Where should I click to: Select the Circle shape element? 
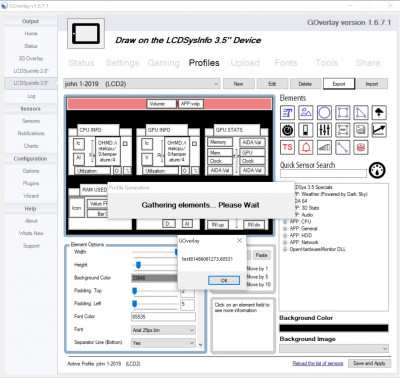coord(324,113)
